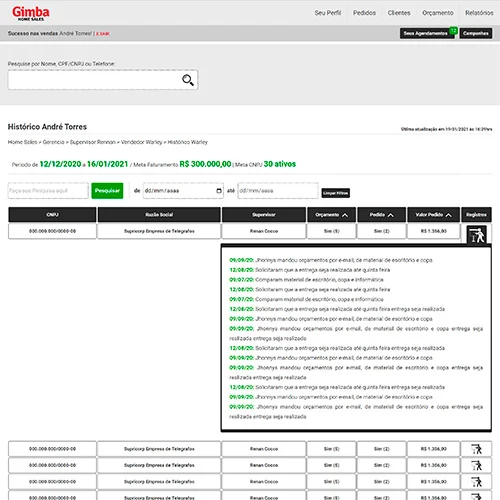Click the 'de' start date field
The width and height of the screenshot is (500, 500).
(x=183, y=191)
